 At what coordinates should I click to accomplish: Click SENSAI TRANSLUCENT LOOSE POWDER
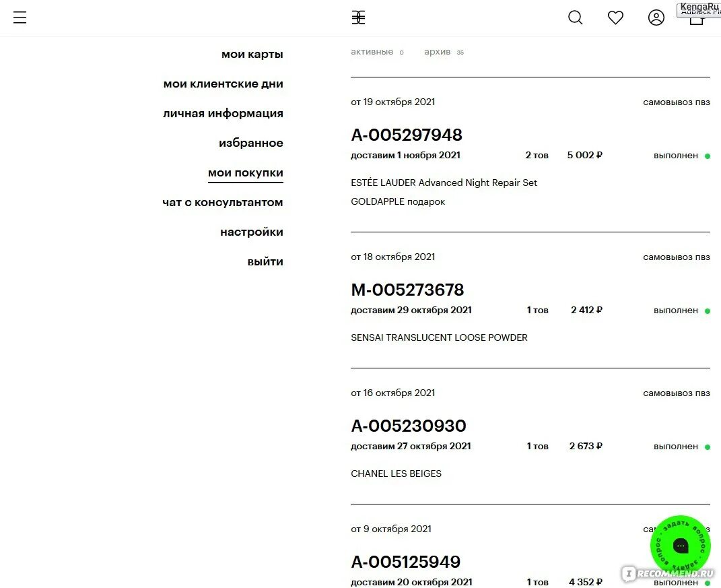point(439,337)
